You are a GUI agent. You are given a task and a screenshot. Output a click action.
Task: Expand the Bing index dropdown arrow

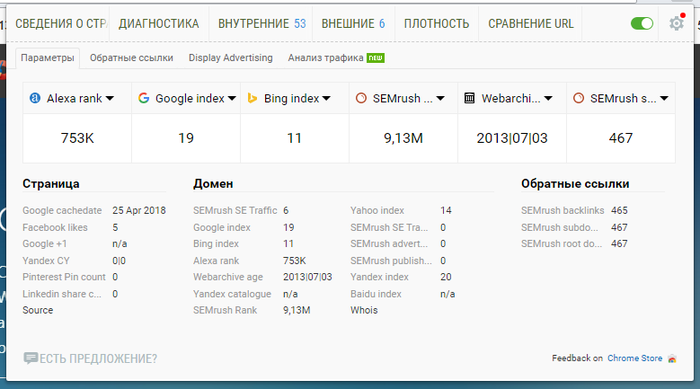326,98
